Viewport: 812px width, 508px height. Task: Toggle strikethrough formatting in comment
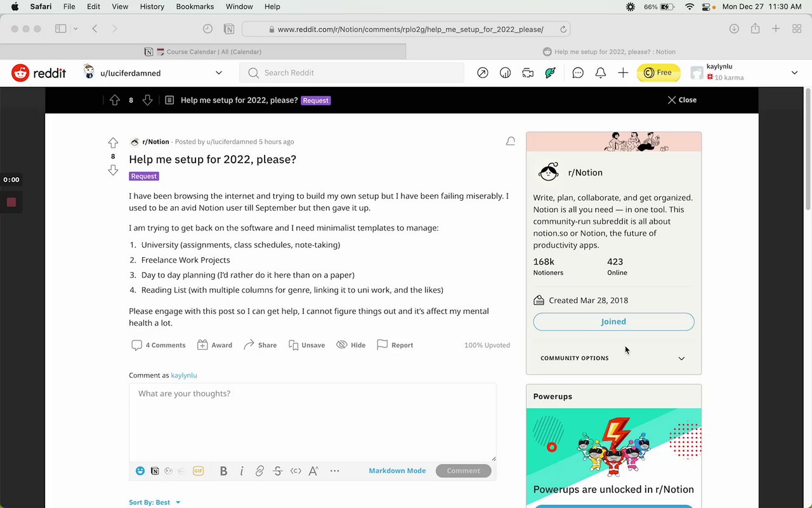[277, 471]
